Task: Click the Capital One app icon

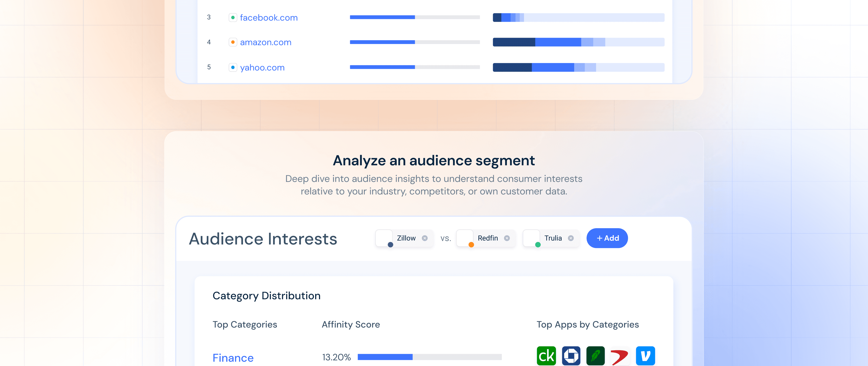Action: (x=620, y=356)
